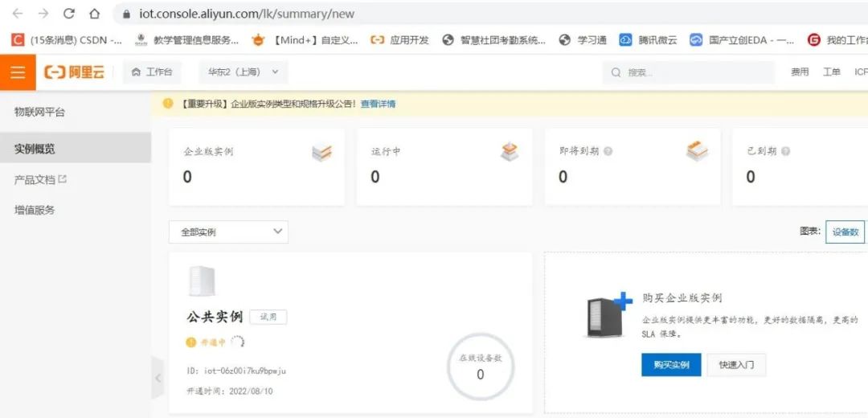
Task: Expand the 华东2（上海） region dropdown
Action: click(x=244, y=72)
